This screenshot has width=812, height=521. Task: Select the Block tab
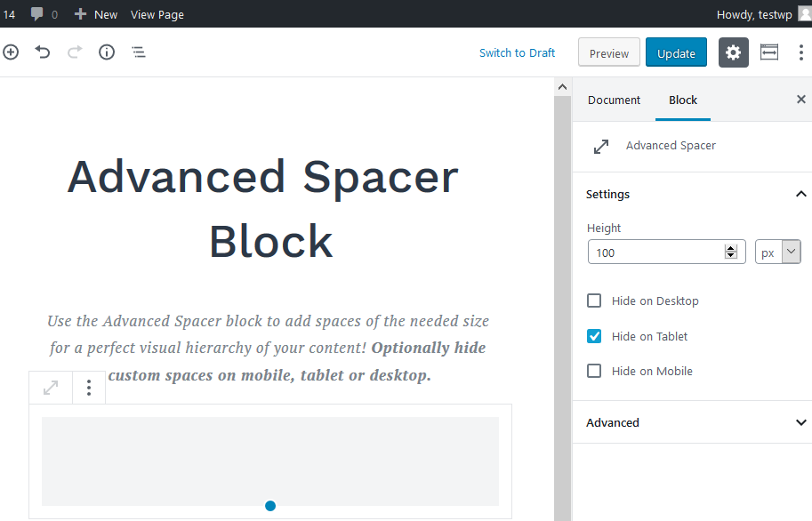tap(683, 100)
